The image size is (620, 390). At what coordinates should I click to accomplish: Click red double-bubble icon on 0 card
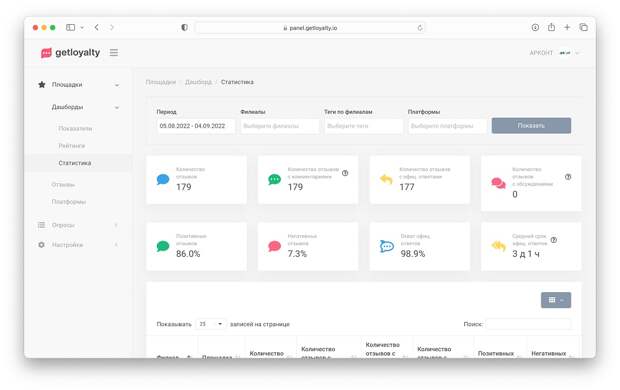pos(498,183)
